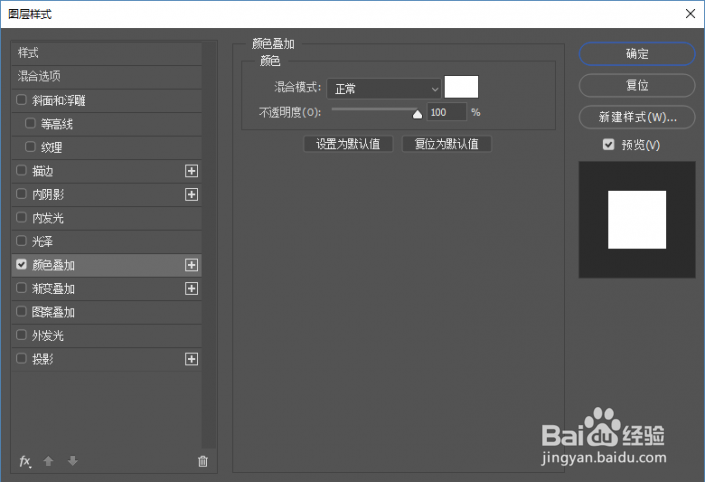Open the 外发光 settings row

tap(107, 335)
